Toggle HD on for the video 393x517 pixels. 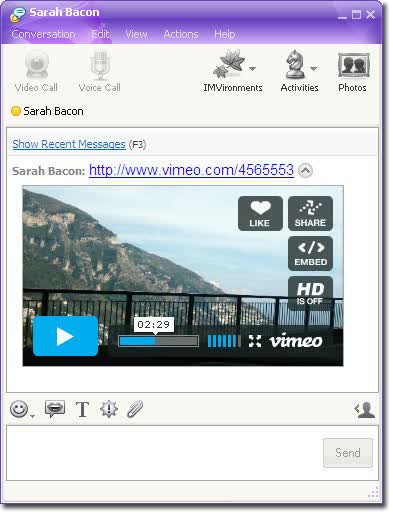pos(310,293)
